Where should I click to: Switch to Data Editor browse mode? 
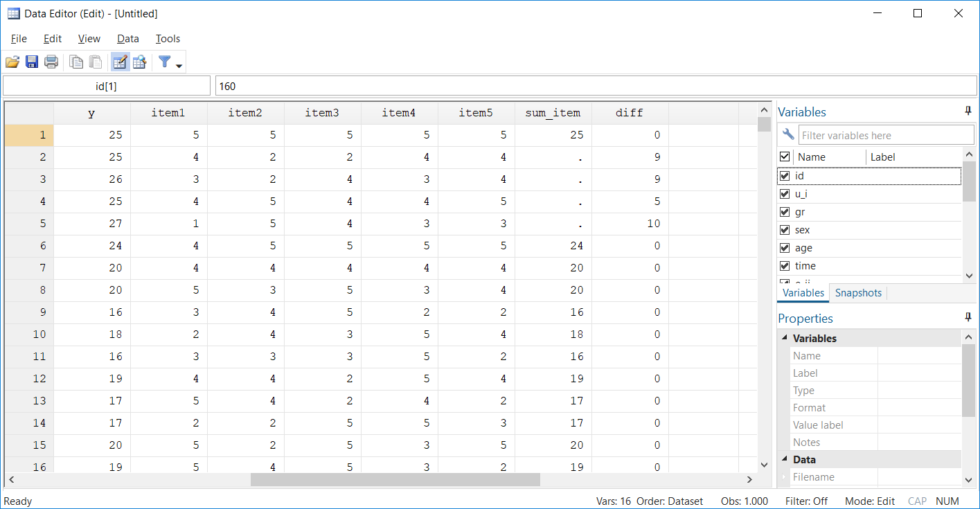139,62
